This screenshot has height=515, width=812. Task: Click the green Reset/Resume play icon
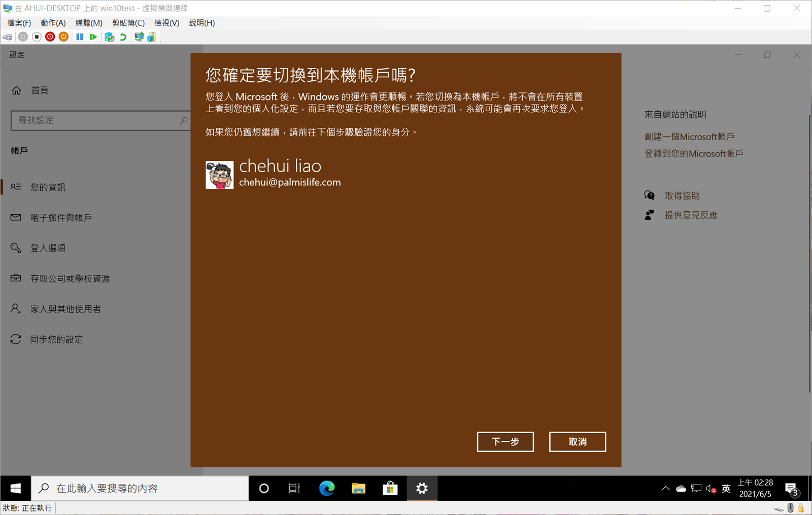coord(93,37)
